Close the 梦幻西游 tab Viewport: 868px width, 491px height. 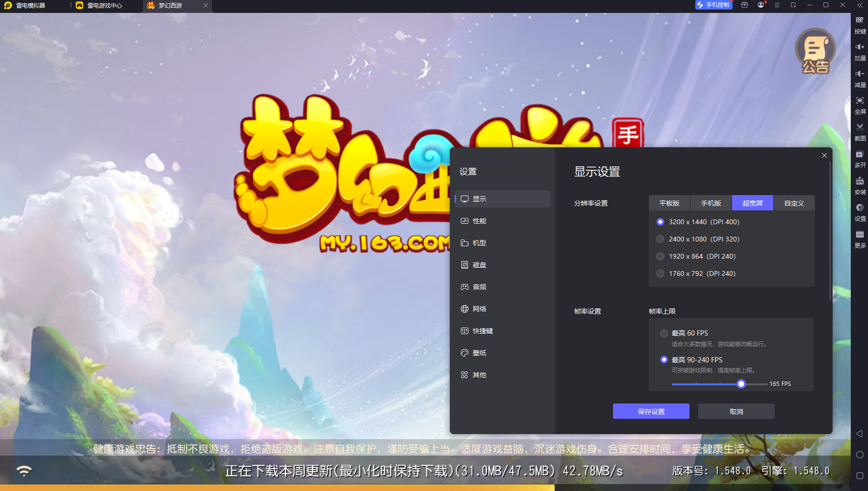206,5
